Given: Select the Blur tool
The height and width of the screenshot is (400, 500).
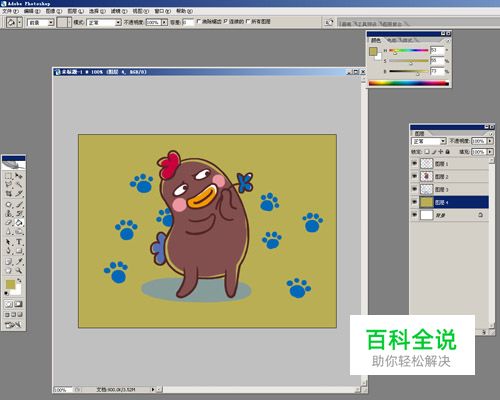Looking at the screenshot, I should pos(9,232).
